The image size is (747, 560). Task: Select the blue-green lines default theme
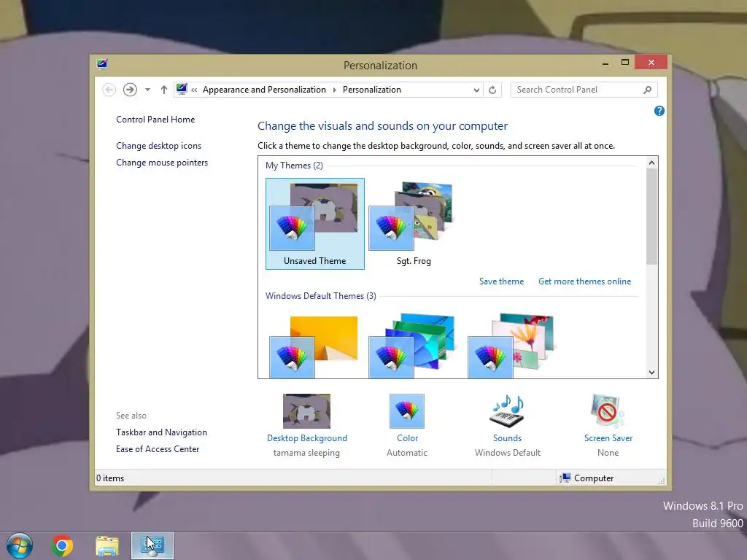click(x=413, y=346)
